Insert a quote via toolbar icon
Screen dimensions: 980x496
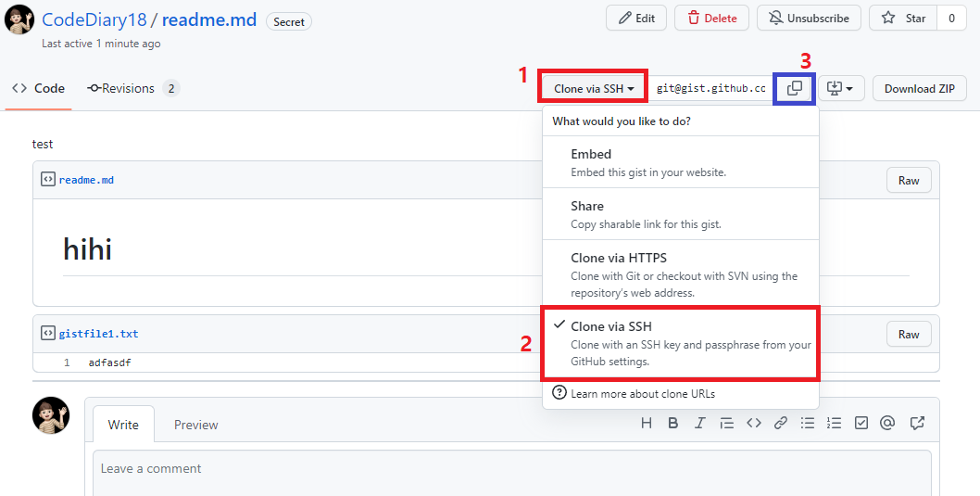point(726,424)
